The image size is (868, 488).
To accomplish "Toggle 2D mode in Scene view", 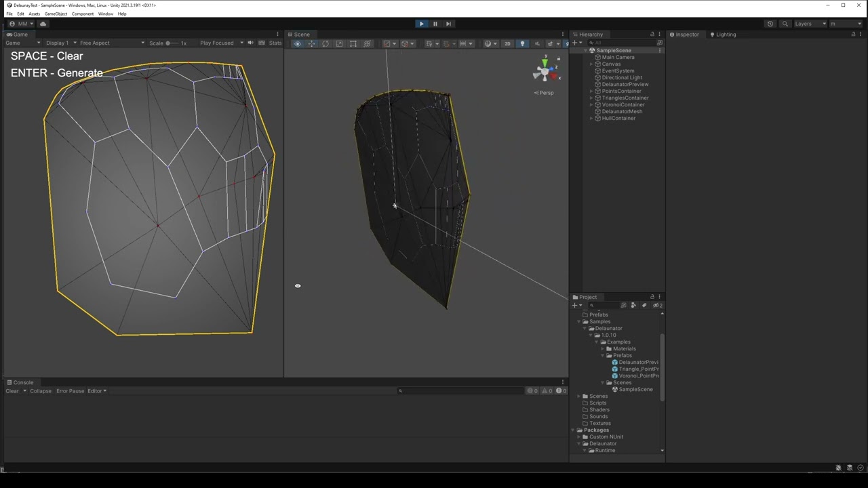I will tap(507, 44).
